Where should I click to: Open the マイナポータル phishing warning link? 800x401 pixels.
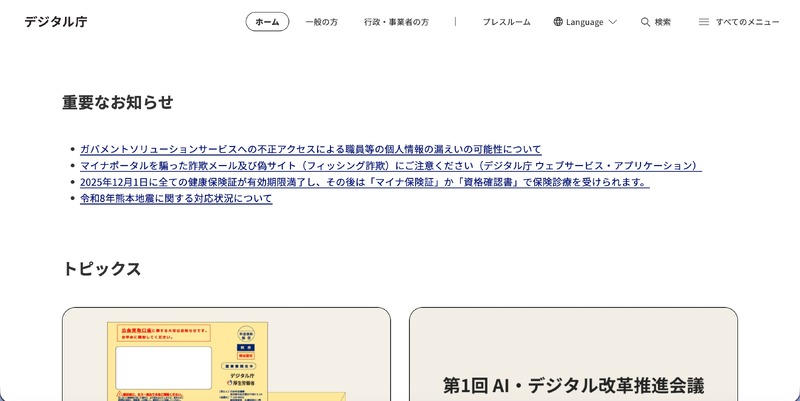click(x=391, y=166)
